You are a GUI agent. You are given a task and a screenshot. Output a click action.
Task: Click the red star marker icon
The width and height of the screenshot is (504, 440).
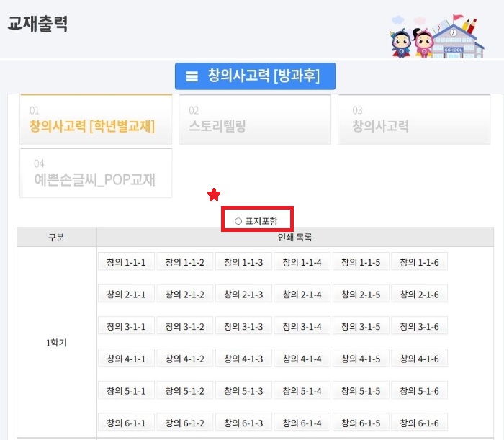pyautogui.click(x=214, y=194)
